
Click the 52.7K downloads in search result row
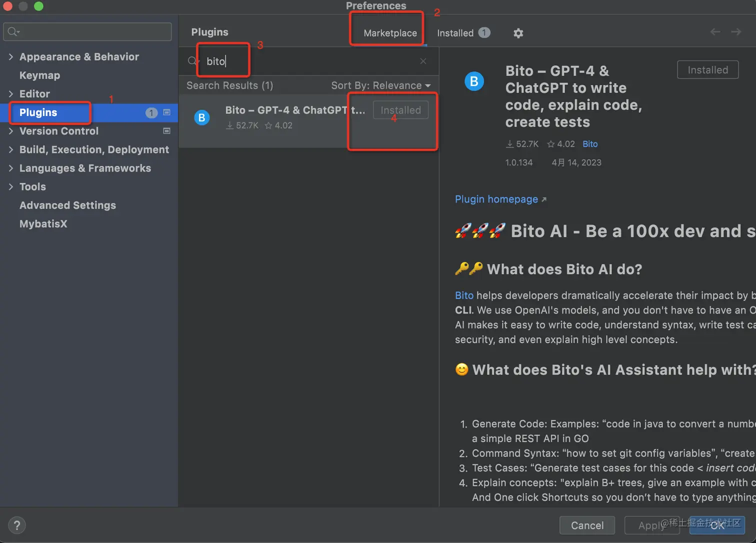tap(242, 125)
